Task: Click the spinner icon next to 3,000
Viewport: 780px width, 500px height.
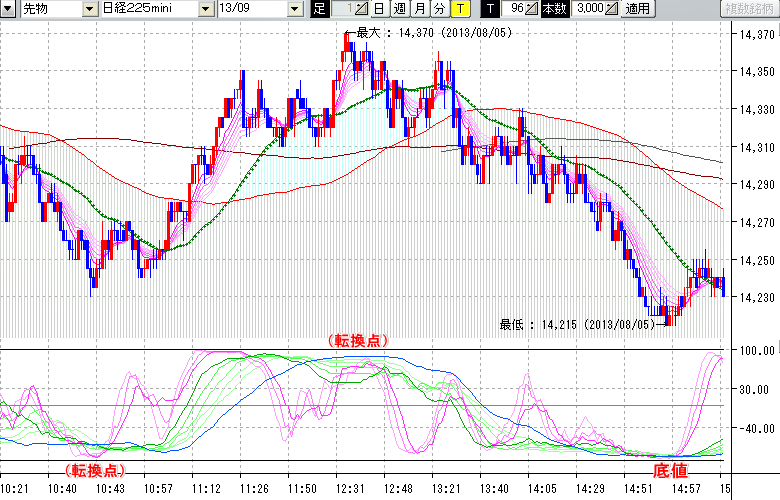Action: tap(611, 9)
